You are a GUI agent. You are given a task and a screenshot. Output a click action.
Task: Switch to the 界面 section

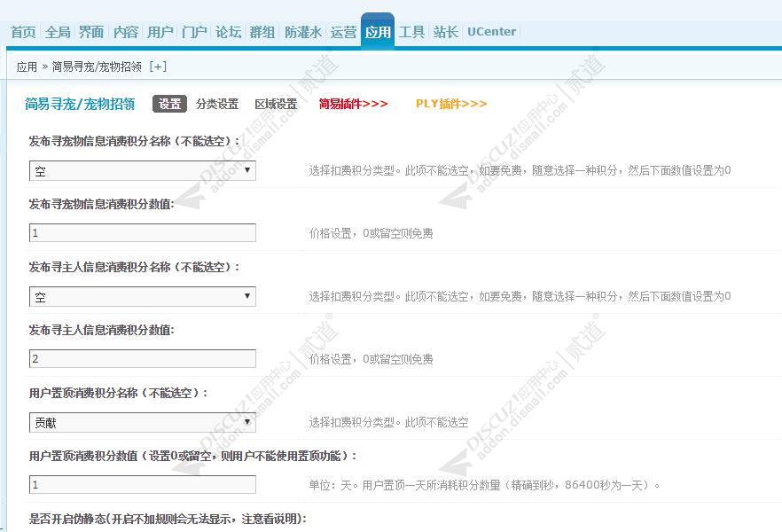tap(91, 32)
